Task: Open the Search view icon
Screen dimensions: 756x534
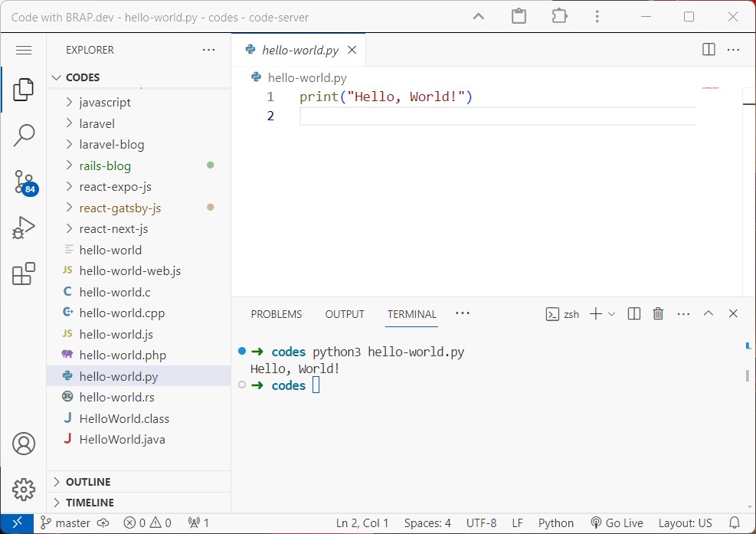Action: (24, 135)
